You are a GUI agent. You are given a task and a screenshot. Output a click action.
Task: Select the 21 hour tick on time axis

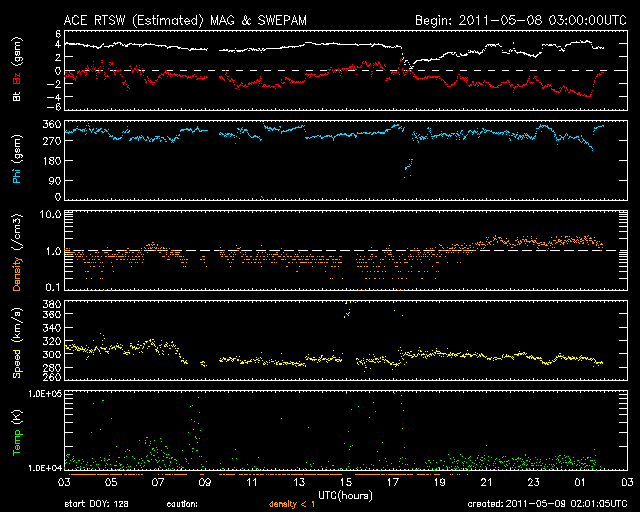[x=488, y=483]
